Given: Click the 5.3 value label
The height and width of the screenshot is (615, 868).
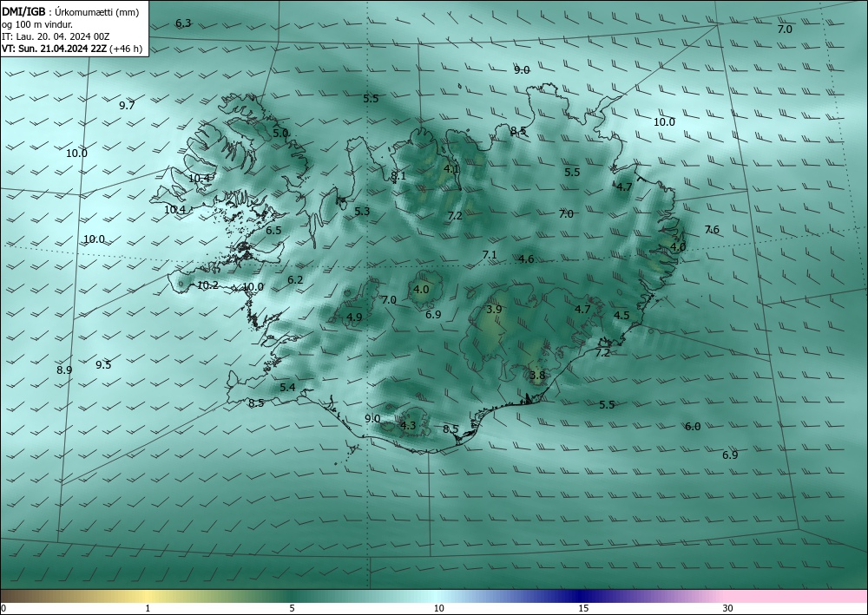Looking at the screenshot, I should tap(362, 212).
